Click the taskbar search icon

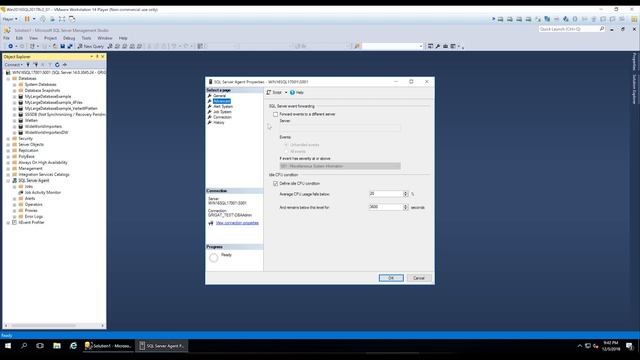pos(24,346)
